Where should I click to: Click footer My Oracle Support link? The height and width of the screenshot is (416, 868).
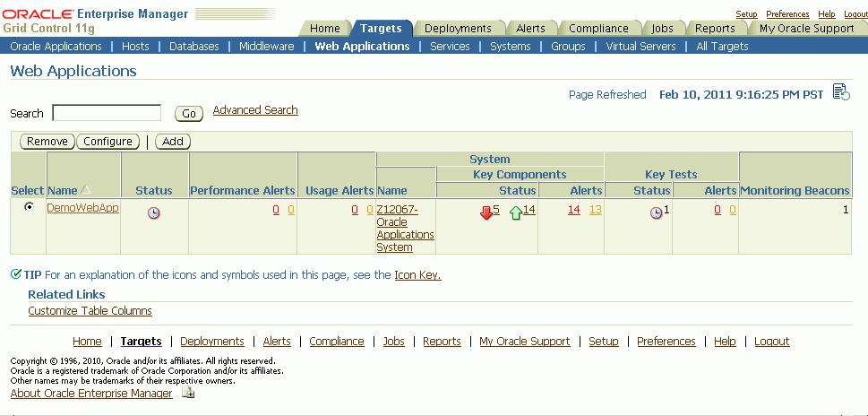[525, 342]
